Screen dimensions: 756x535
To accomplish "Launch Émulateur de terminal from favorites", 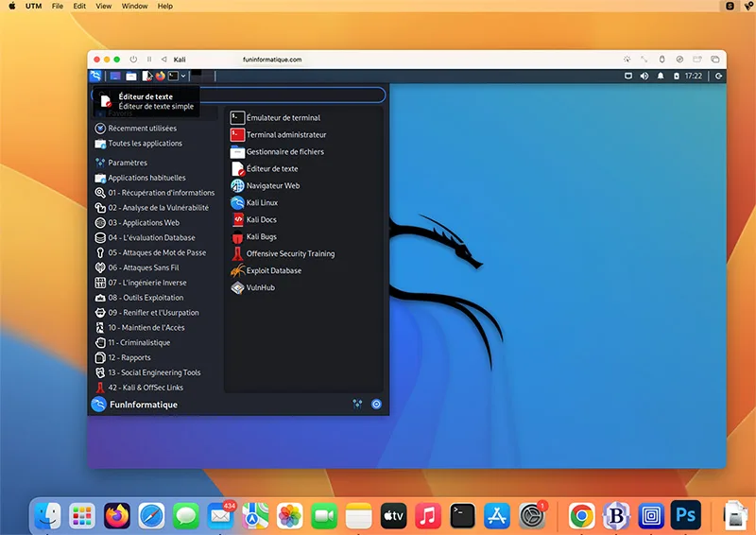I will (303, 118).
